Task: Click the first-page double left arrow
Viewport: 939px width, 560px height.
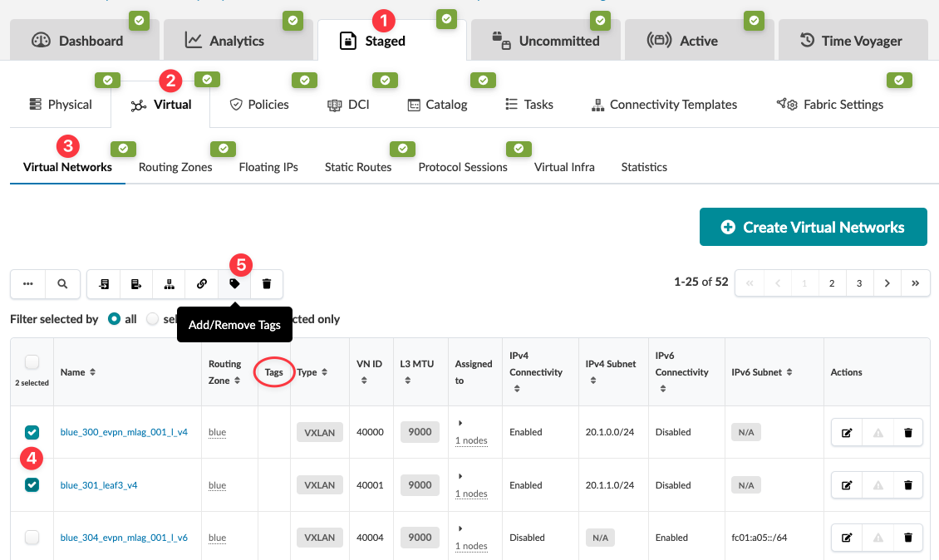Action: point(750,283)
